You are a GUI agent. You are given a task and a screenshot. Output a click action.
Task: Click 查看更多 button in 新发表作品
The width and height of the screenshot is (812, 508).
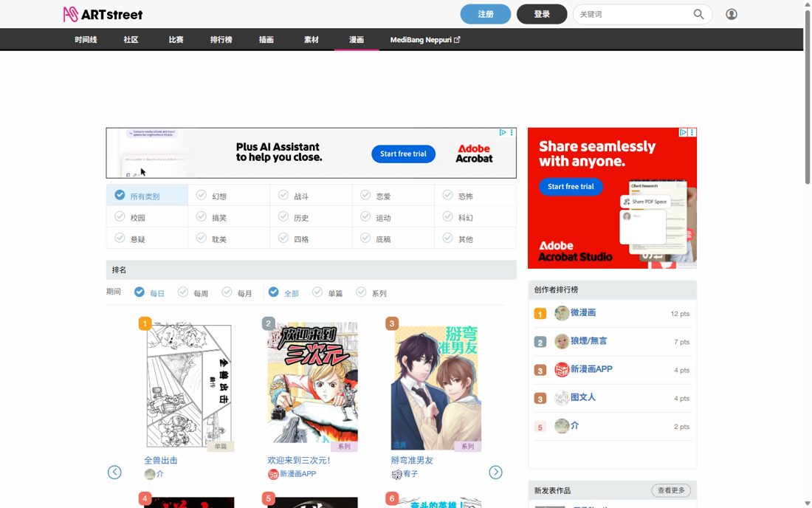(x=671, y=490)
